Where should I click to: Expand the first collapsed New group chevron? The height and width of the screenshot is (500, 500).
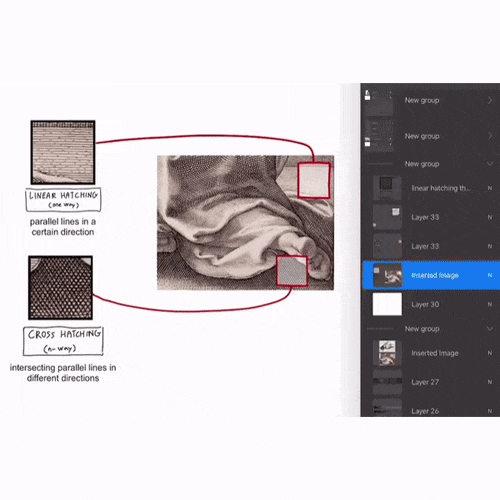tap(490, 100)
